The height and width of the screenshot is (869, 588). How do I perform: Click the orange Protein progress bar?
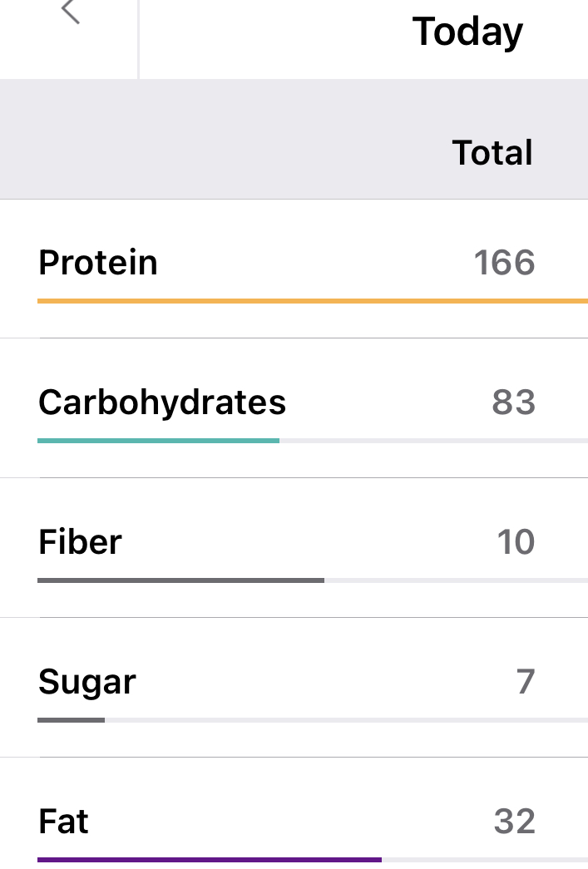[312, 300]
